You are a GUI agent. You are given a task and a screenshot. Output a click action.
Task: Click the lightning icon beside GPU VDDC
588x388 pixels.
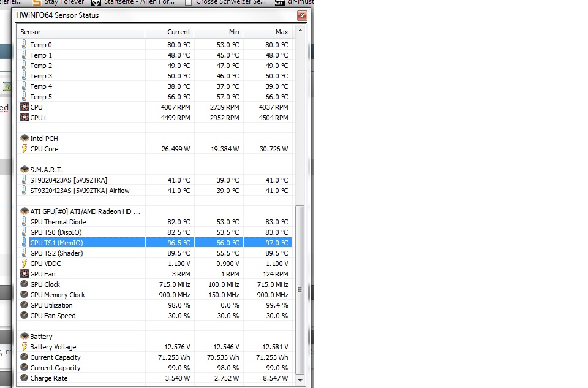(24, 263)
